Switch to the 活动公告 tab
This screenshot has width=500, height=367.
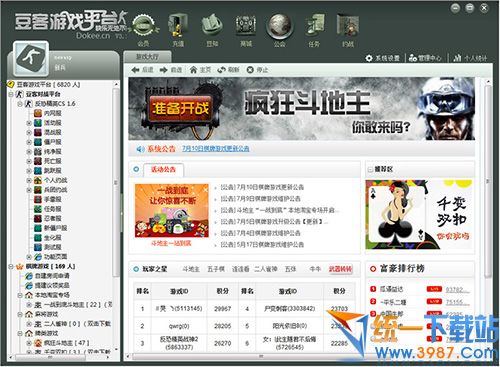[163, 170]
